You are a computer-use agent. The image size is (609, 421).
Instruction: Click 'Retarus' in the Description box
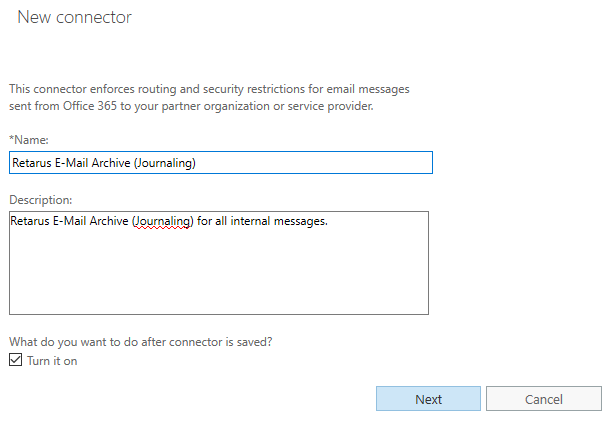pos(32,221)
